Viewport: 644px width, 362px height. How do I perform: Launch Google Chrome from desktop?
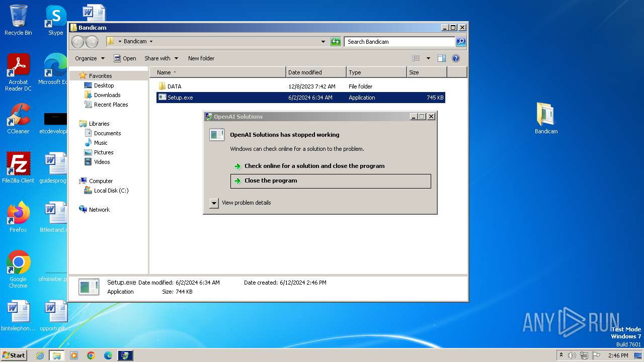point(18,269)
